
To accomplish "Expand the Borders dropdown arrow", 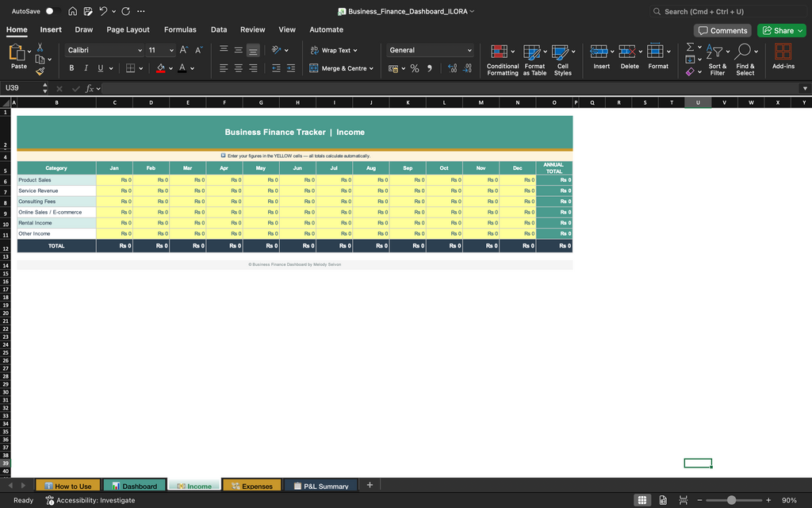I will (x=141, y=68).
